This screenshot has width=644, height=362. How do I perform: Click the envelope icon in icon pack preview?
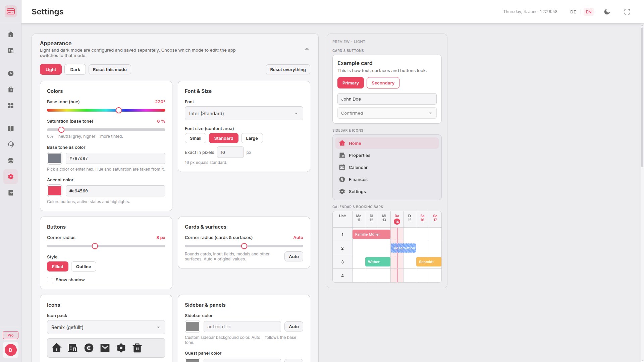coord(105,348)
